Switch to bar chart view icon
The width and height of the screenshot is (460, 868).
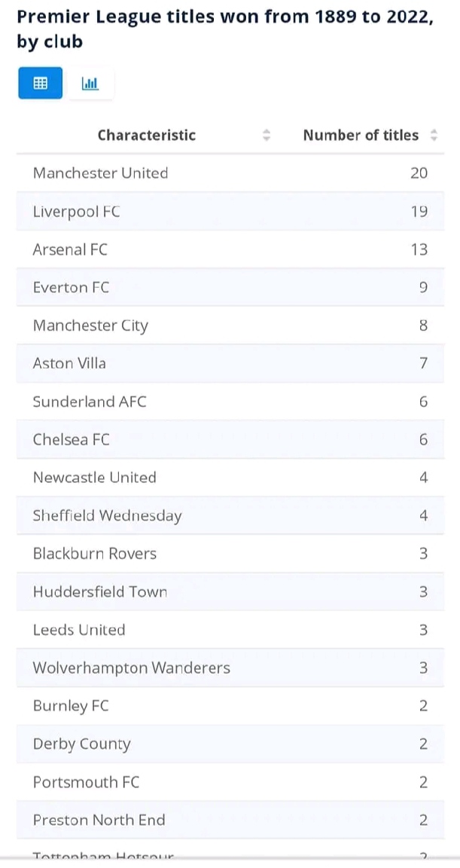(x=90, y=83)
